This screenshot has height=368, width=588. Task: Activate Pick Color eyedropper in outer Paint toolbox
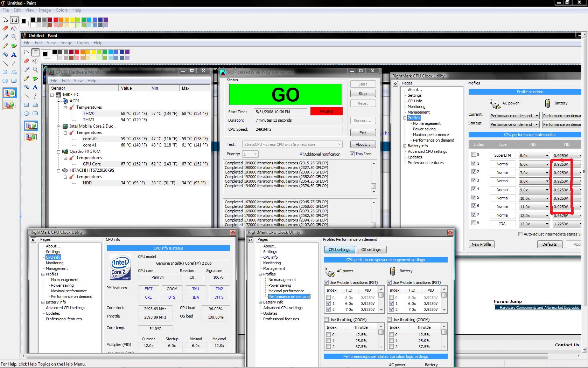click(x=5, y=37)
